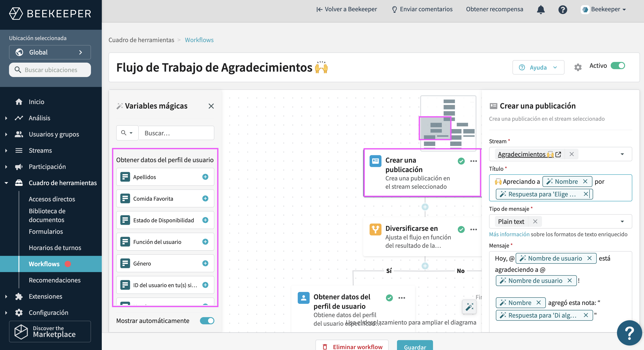Open the magic variables wand button on canvas
Viewport: 644px width, 350px height.
coord(469,307)
